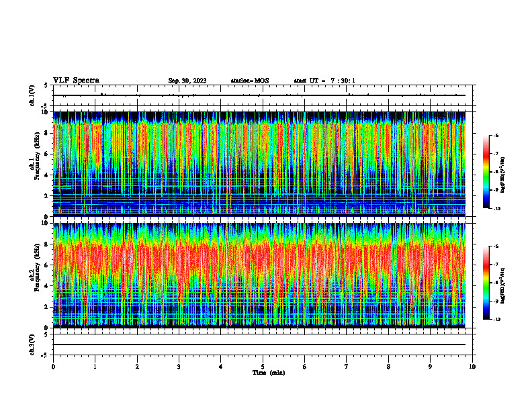The image size is (532, 411).
Task: Click time axis tick label "9"
Action: tap(430, 367)
